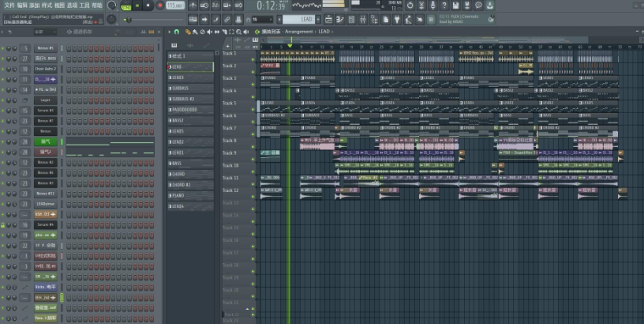
Task: Toggle Song/Pattern mode switch
Action: [x=126, y=6]
